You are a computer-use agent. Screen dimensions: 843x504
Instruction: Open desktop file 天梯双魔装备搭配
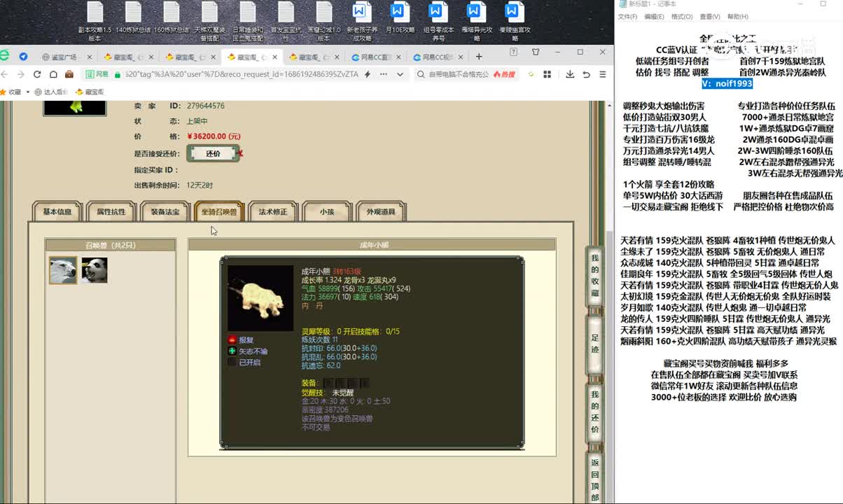[x=209, y=20]
